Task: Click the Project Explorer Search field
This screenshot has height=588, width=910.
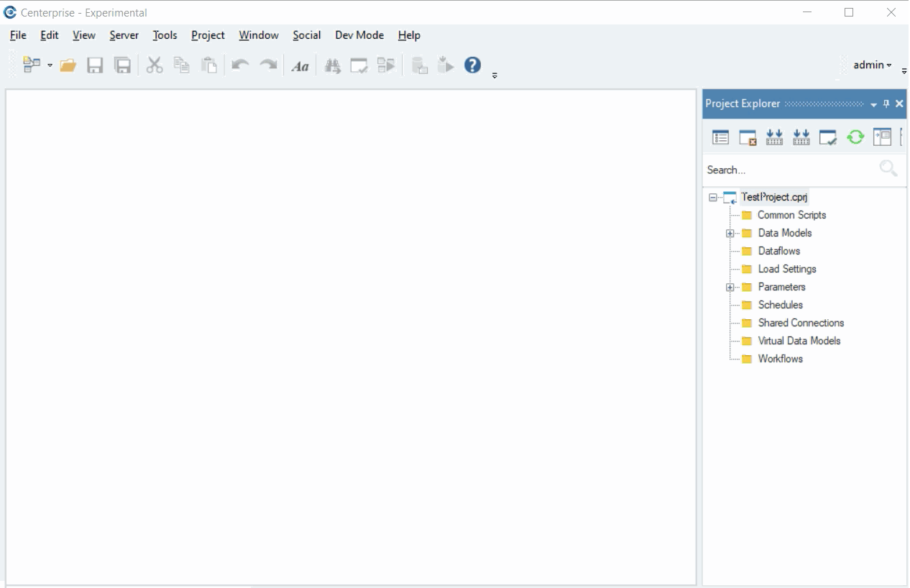Action: [790, 170]
